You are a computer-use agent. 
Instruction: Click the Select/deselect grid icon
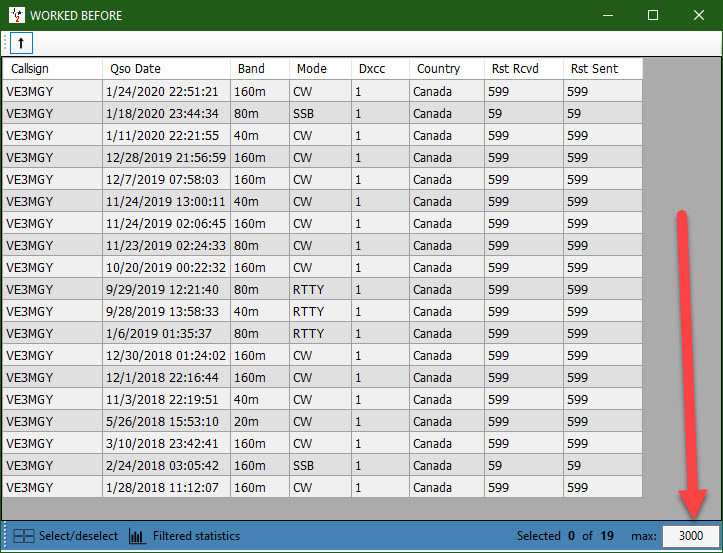point(24,536)
